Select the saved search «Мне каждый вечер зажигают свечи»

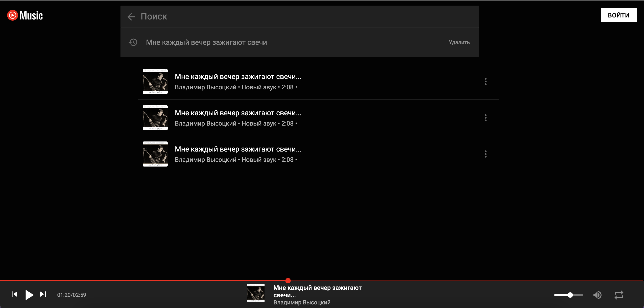(206, 42)
